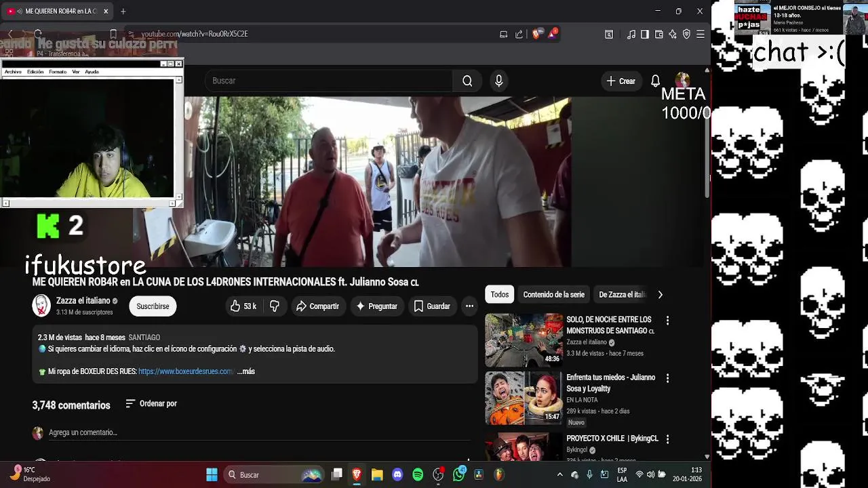Click the taskbar volume speaker icon
This screenshot has width=868, height=488.
650,475
